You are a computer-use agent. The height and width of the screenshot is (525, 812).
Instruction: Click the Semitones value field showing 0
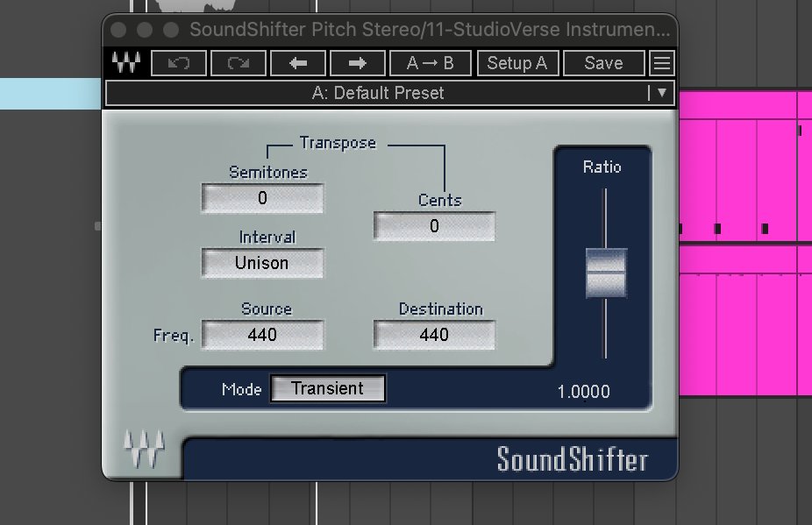point(262,198)
